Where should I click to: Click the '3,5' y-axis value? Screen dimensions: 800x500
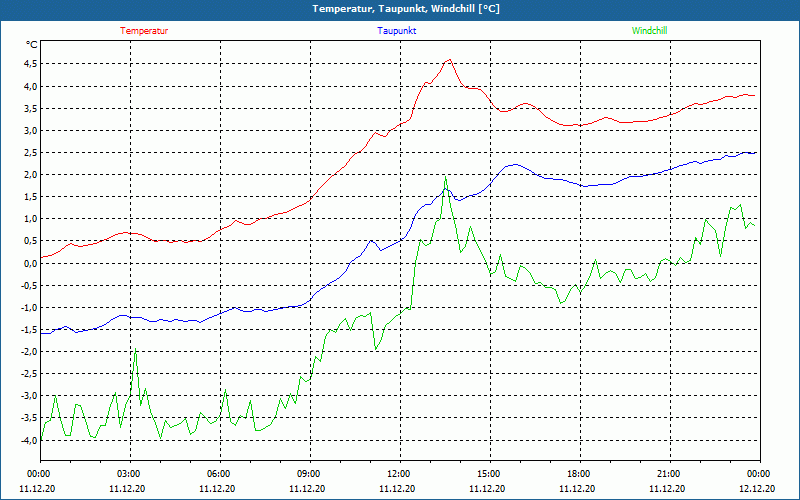31,108
